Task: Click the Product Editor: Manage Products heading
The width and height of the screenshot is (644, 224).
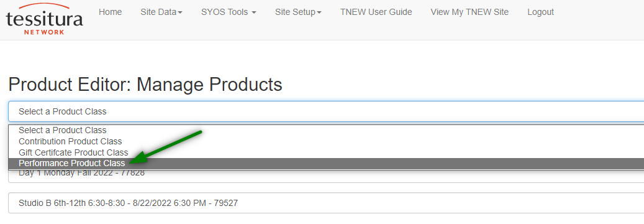Action: click(x=145, y=85)
